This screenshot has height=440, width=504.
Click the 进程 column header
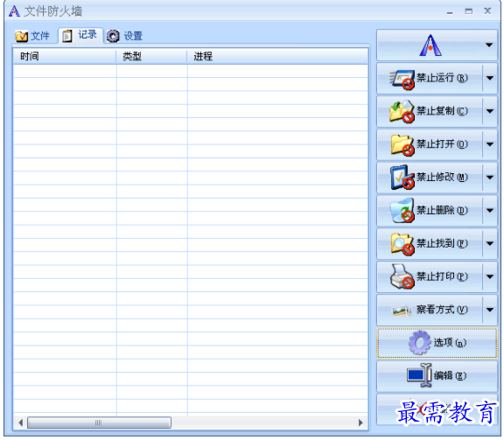click(277, 57)
